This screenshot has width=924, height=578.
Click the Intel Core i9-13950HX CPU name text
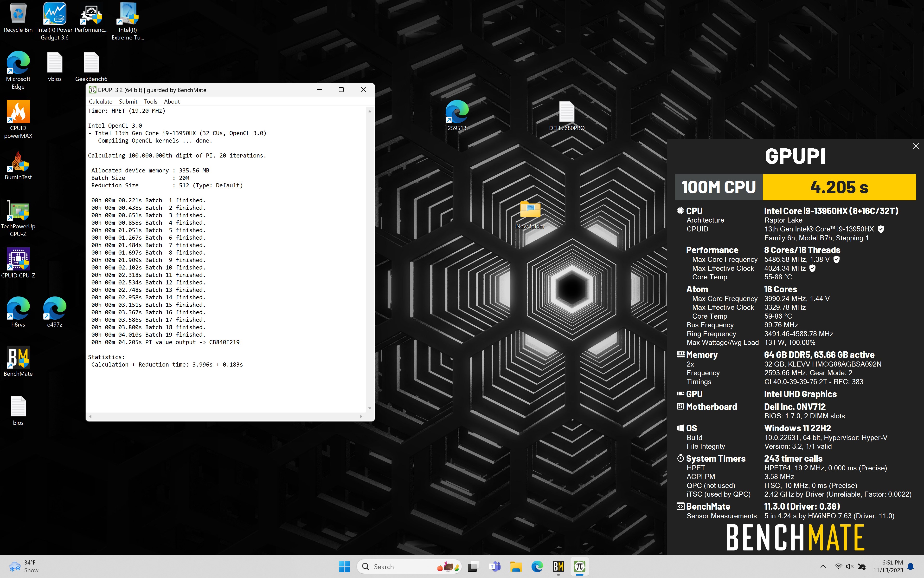coord(831,211)
